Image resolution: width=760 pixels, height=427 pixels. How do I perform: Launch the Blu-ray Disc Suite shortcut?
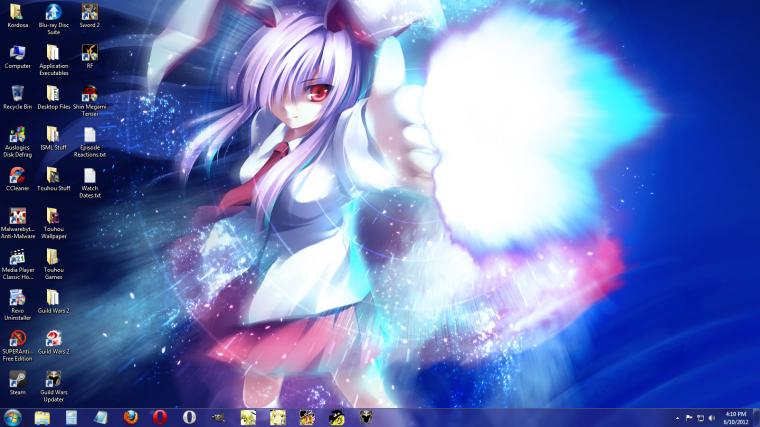53,19
